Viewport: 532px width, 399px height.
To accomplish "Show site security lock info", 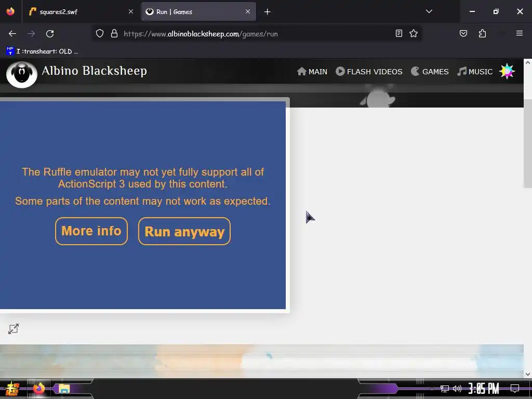I will (x=114, y=34).
